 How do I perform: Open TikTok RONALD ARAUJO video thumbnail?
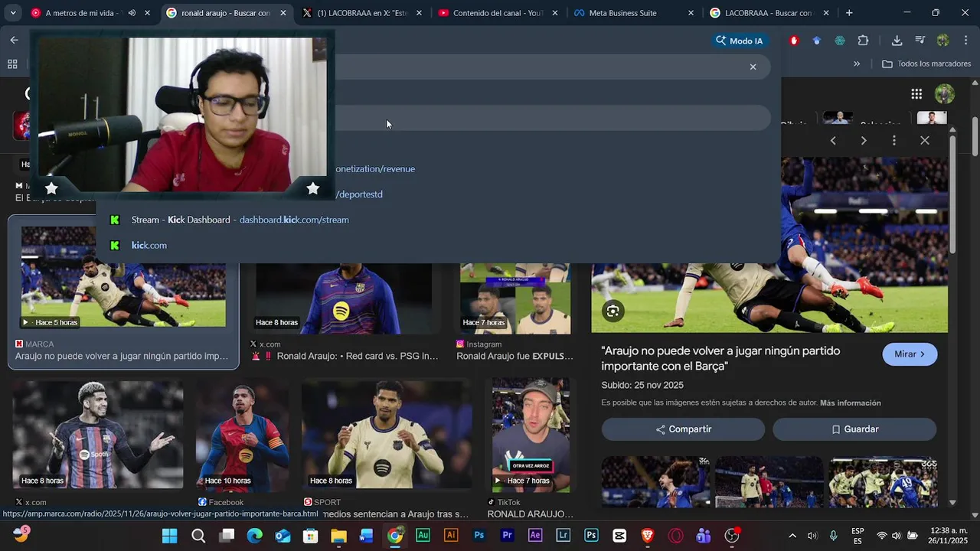pyautogui.click(x=531, y=435)
